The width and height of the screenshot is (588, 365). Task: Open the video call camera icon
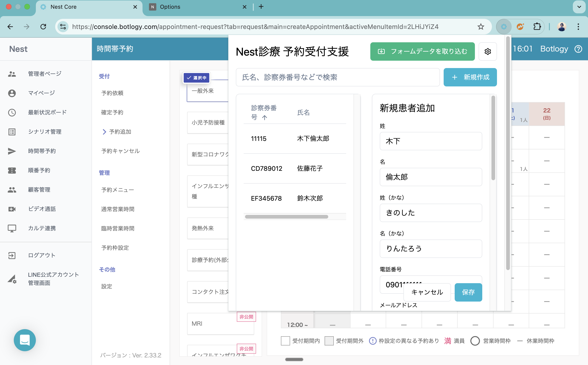[12, 209]
